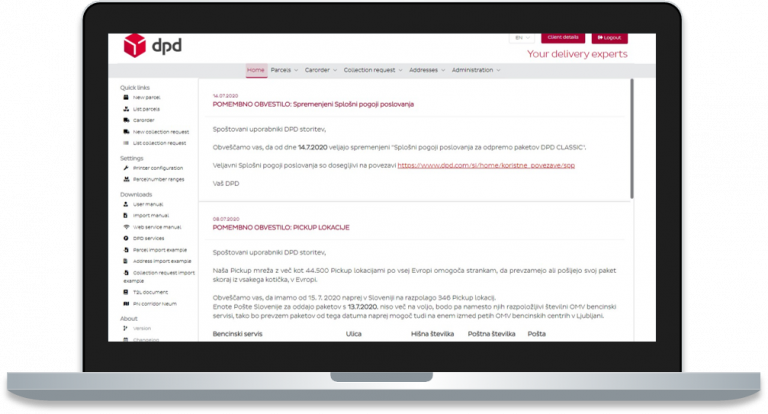Click the Settings section heading
768x414 pixels.
[x=132, y=158]
